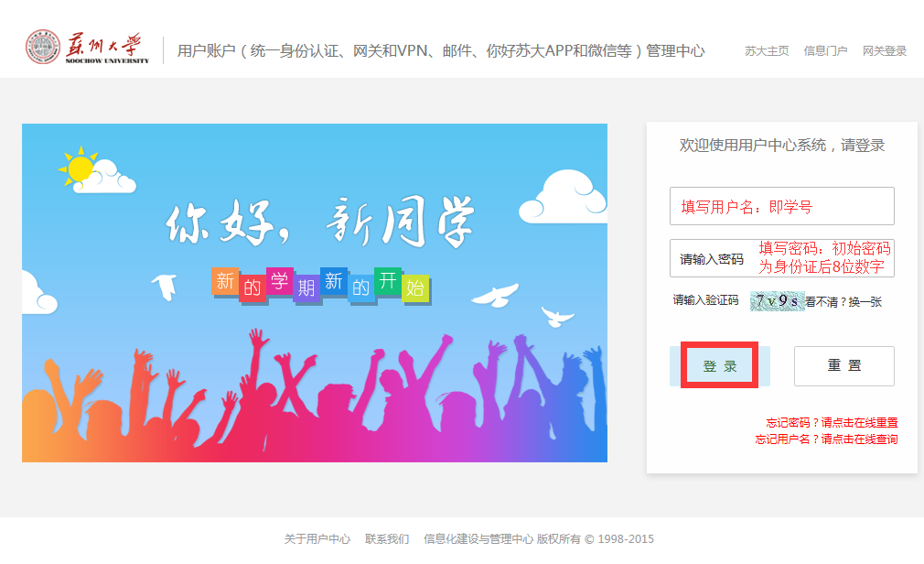The image size is (924, 564).
Task: Open 关于用户中心 footer link
Action: (317, 539)
